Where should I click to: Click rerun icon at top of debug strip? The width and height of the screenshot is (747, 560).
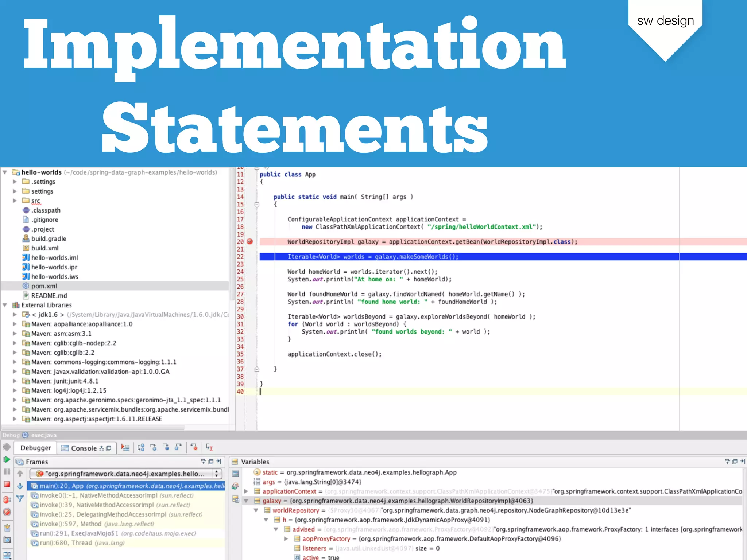point(7,447)
